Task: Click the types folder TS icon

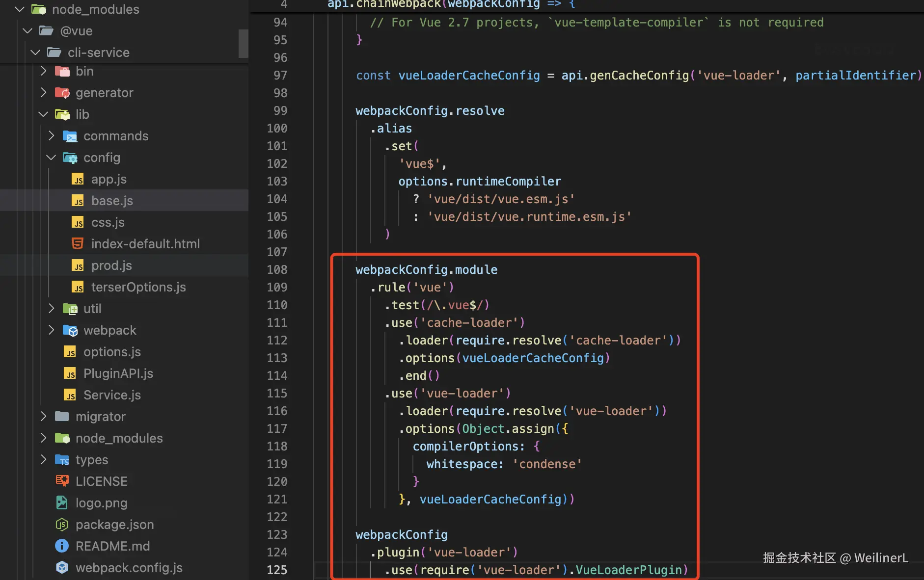Action: [x=62, y=460]
